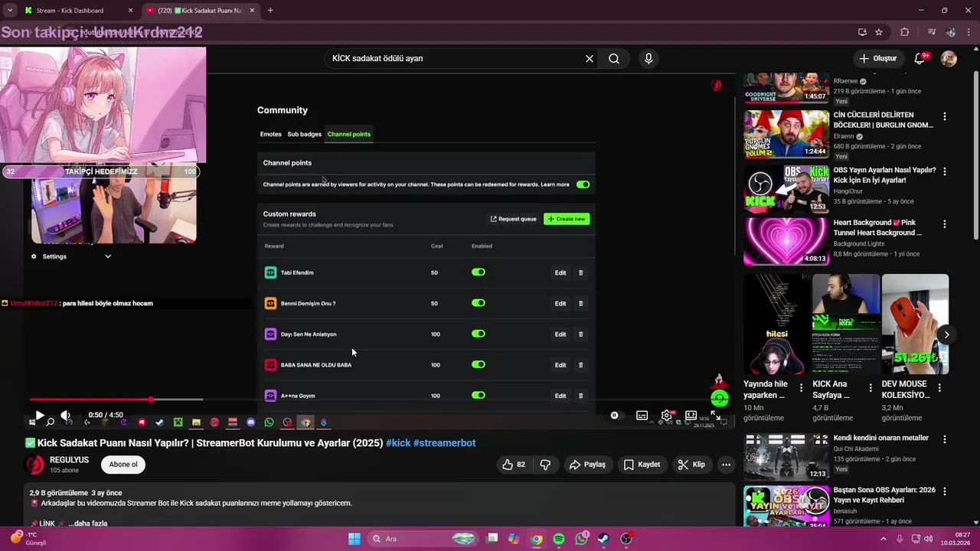The height and width of the screenshot is (551, 980).
Task: Switch video to miniplayer mode
Action: [x=691, y=416]
